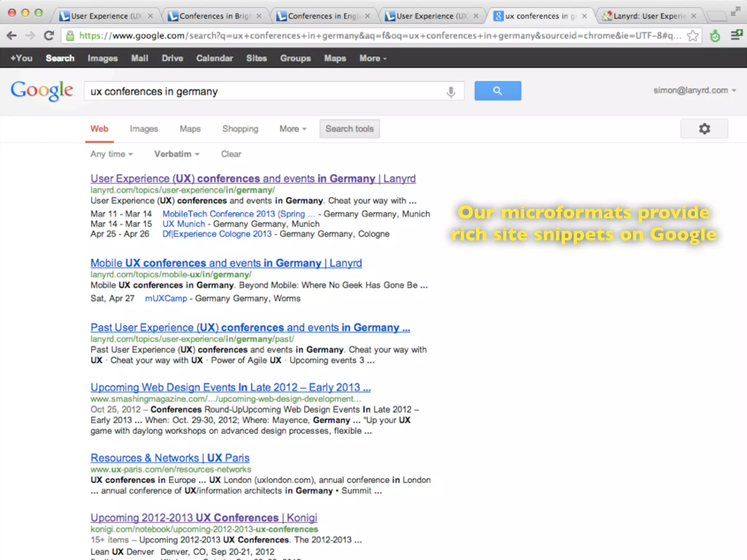Click the lanyrd.com/topics/mobile-ux/in/germany/ URL text

point(171,275)
